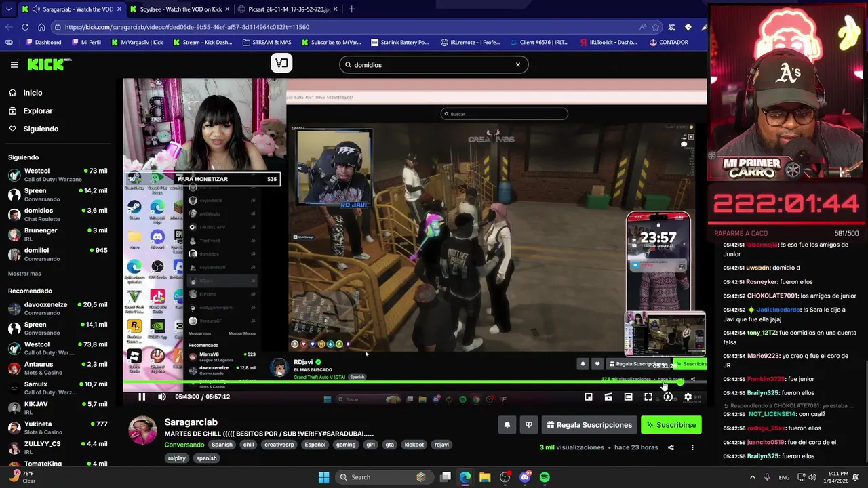868x488 pixels.
Task: Open Spreen channel in followed list
Action: coord(58,195)
